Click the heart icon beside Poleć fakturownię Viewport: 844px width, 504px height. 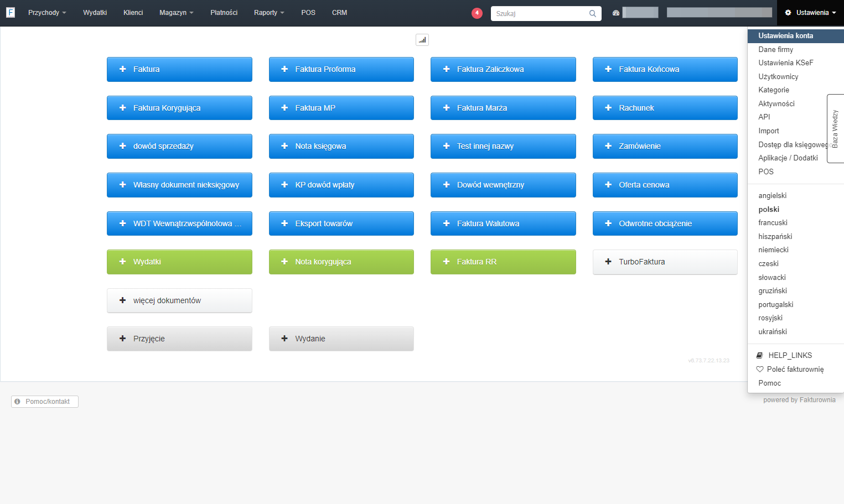coord(760,369)
